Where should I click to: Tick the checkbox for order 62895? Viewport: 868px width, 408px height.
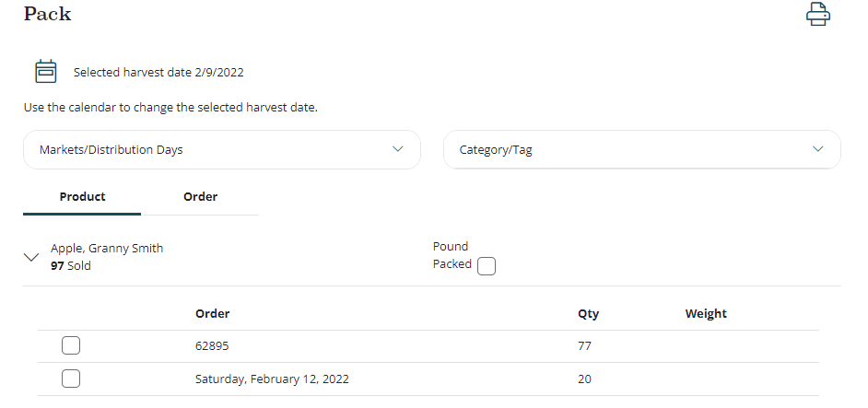pos(71,346)
